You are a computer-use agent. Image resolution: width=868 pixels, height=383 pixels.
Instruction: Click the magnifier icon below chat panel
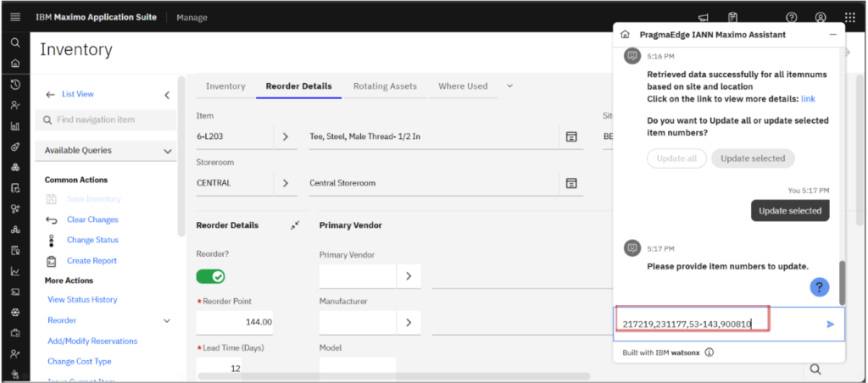click(815, 369)
